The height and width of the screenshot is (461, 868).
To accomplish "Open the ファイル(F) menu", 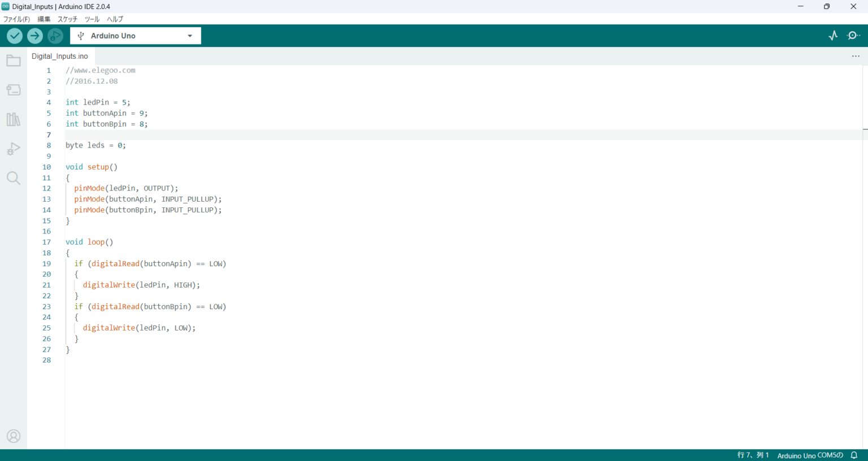I will pyautogui.click(x=16, y=19).
